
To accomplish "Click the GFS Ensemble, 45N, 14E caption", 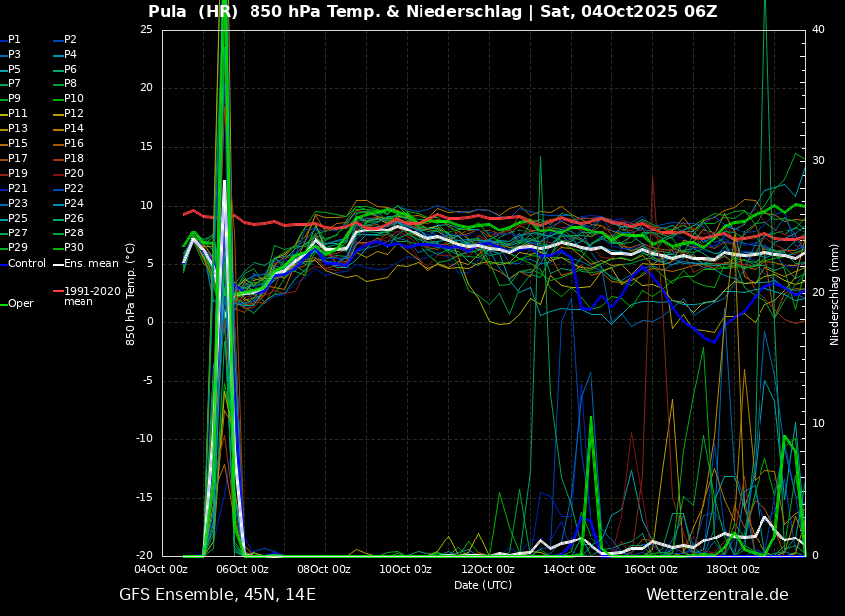I will coord(218,595).
